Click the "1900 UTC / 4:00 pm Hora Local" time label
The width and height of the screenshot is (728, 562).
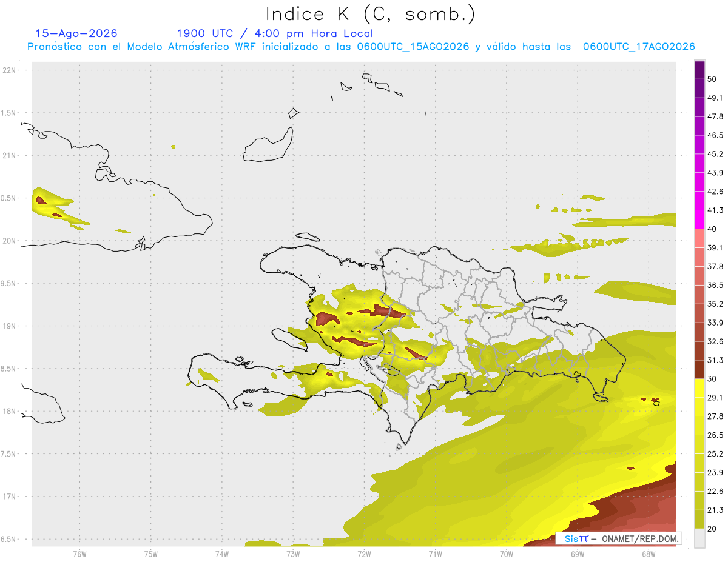[x=275, y=33]
